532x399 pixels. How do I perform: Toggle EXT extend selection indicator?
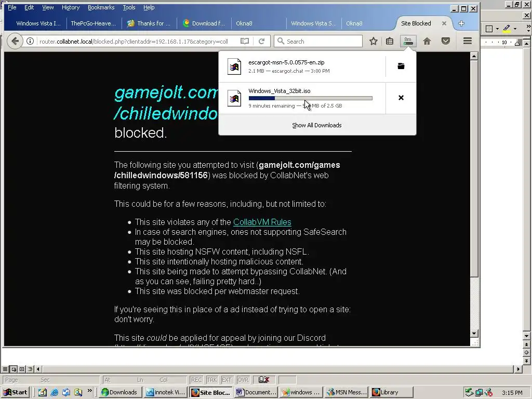click(x=227, y=380)
